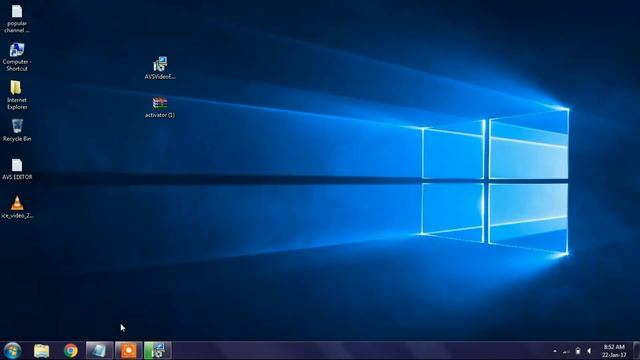Select the Recycle Bin icon

[x=17, y=130]
